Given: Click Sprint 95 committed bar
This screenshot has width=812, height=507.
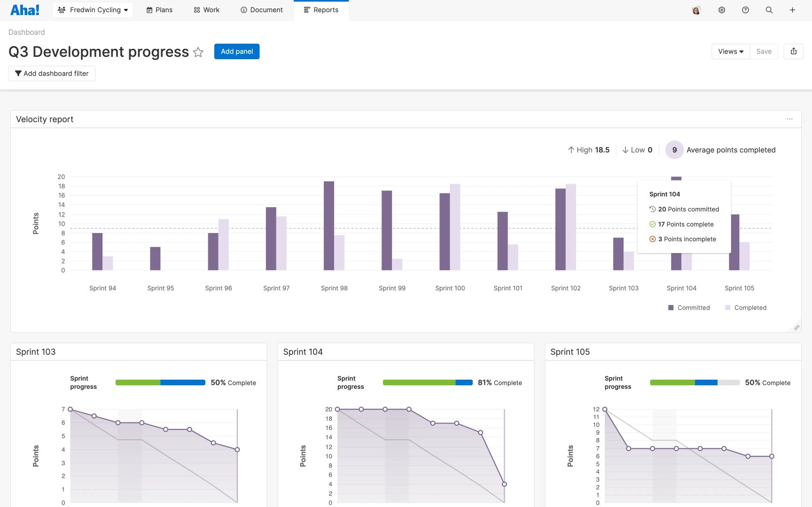Looking at the screenshot, I should pos(155,258).
